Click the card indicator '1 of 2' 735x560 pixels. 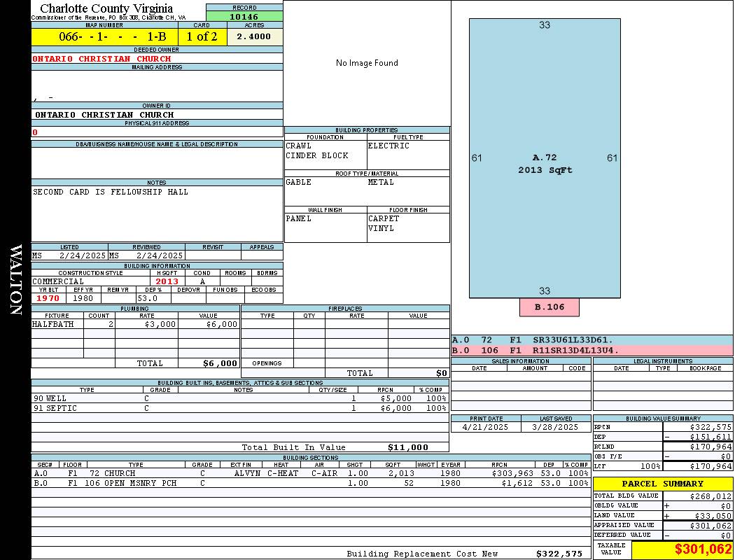[202, 37]
